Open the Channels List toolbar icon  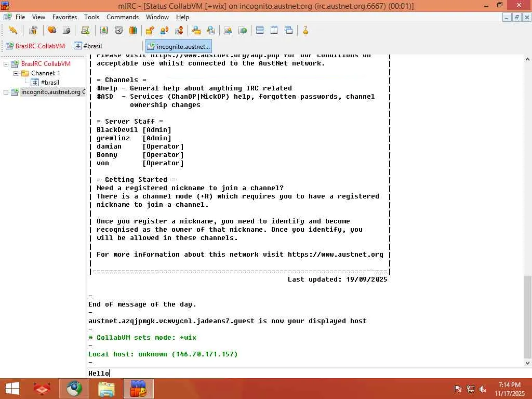(x=66, y=31)
